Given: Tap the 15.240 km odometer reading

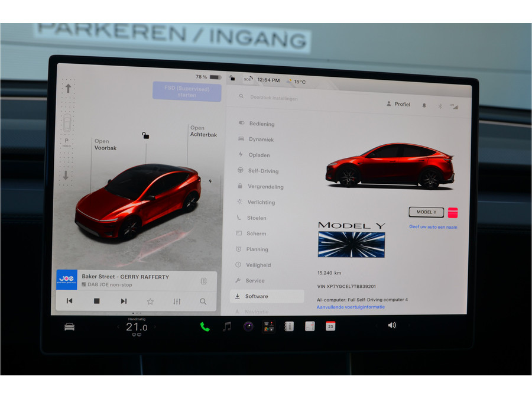Looking at the screenshot, I should click(x=329, y=273).
